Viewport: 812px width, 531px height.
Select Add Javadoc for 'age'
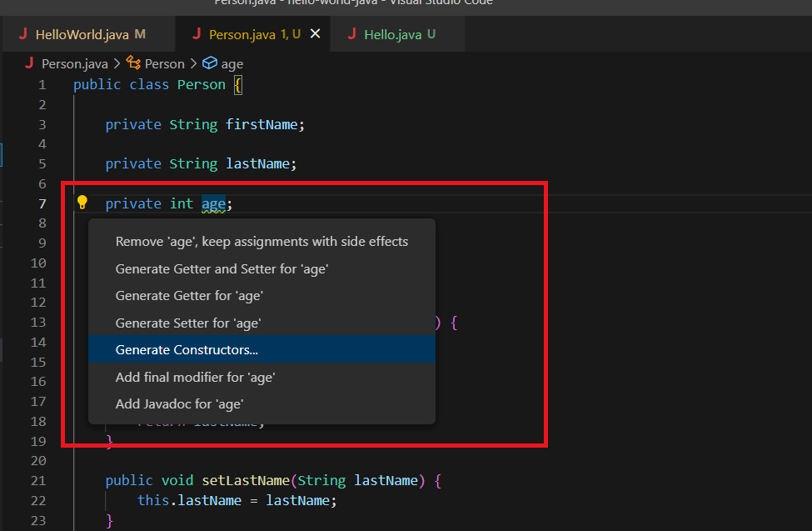point(179,404)
